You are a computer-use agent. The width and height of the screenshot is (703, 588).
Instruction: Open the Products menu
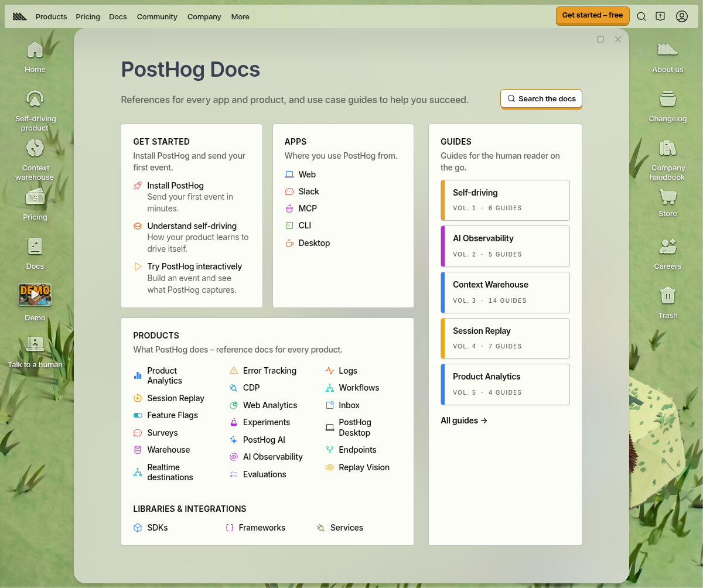pyautogui.click(x=52, y=16)
